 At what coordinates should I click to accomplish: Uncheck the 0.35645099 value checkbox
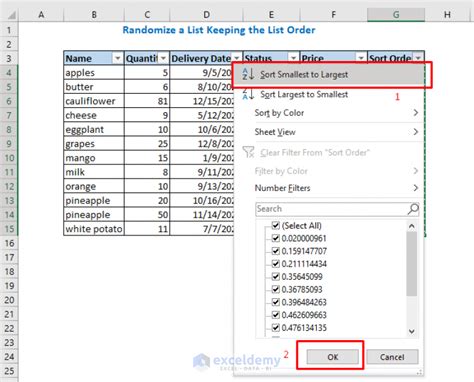[x=275, y=276]
